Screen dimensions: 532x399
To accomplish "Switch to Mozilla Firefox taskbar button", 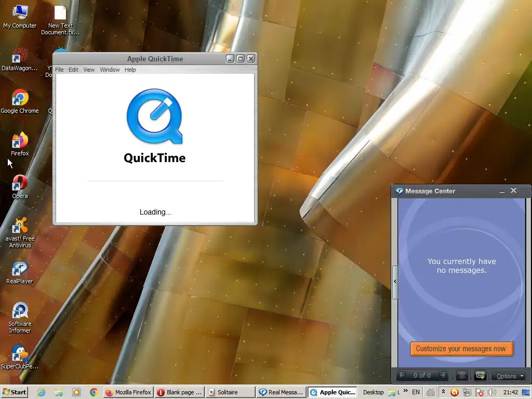I will (x=128, y=392).
